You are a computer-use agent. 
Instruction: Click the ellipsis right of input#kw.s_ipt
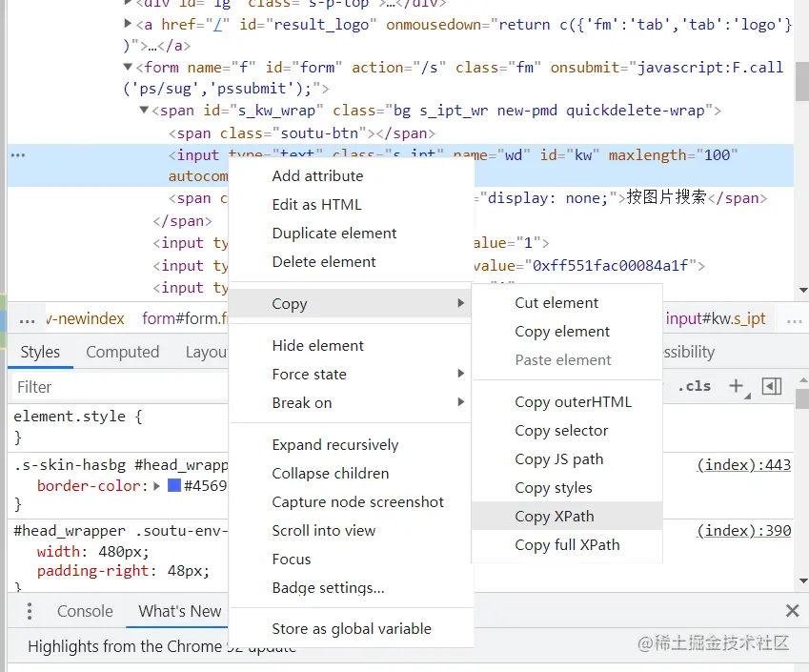click(x=794, y=321)
